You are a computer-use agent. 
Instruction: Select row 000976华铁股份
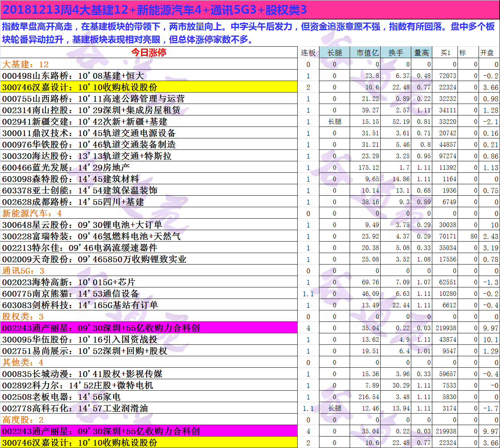click(149, 144)
